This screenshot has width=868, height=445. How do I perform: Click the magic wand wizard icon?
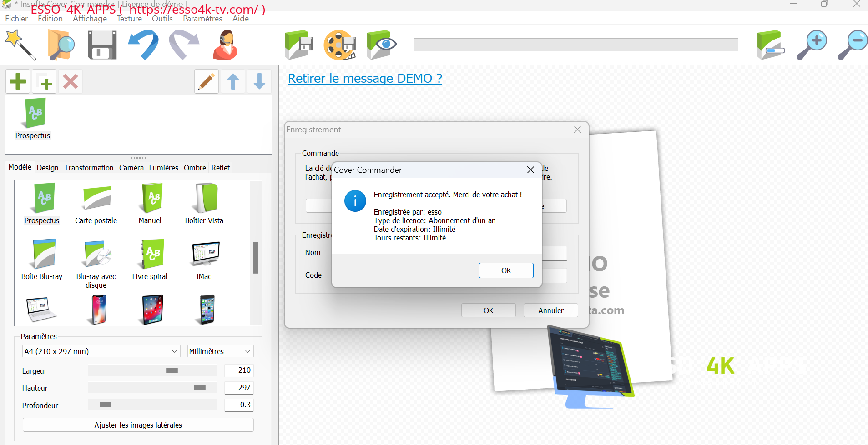(x=20, y=45)
